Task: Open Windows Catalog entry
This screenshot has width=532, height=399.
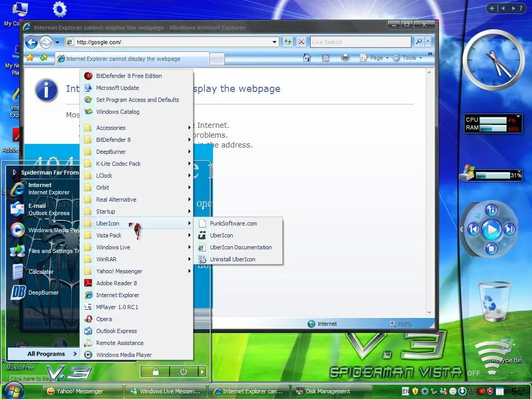Action: click(137, 112)
